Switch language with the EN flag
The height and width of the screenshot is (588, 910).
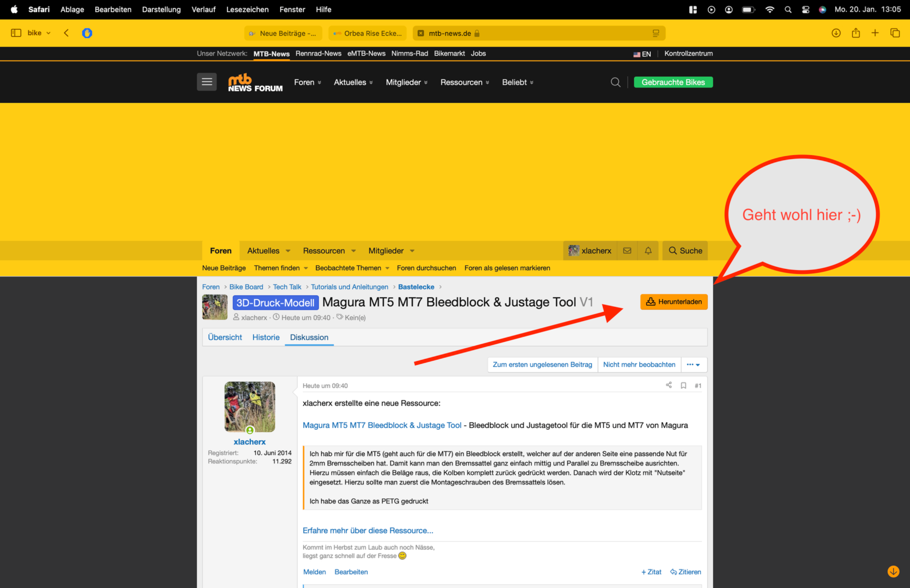click(x=642, y=54)
